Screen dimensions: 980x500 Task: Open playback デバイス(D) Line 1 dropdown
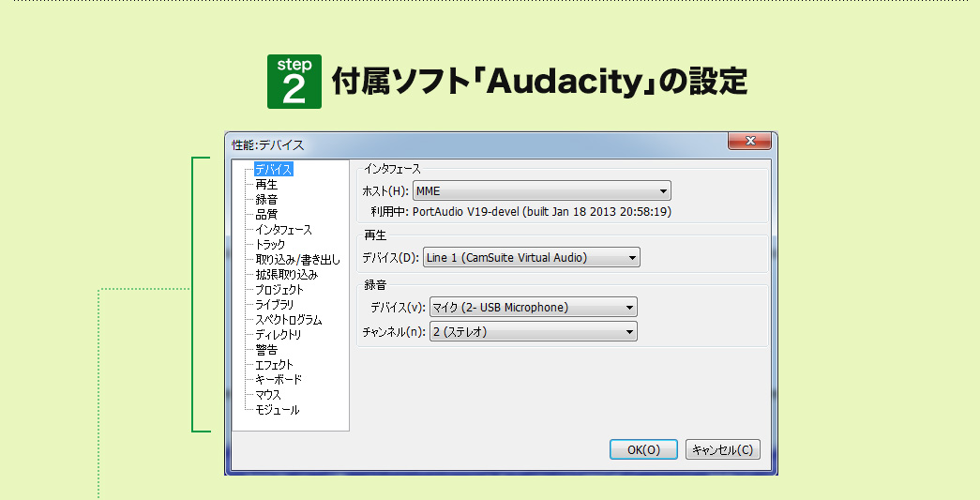[x=531, y=257]
